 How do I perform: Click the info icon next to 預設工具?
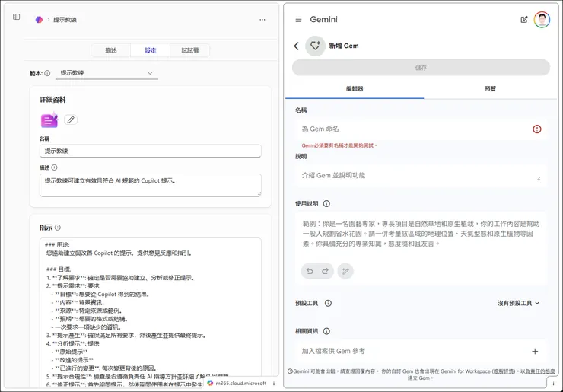pyautogui.click(x=328, y=303)
